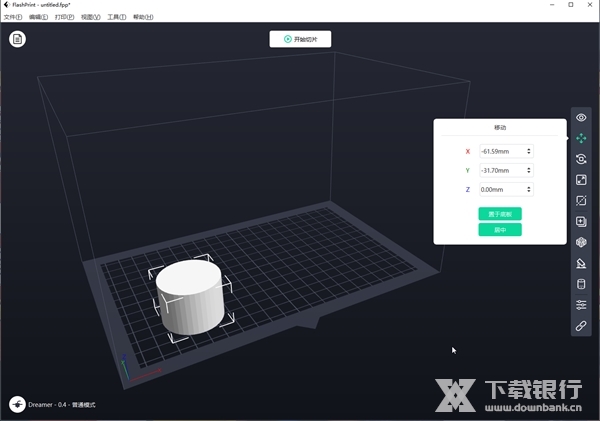Image resolution: width=600 pixels, height=421 pixels.
Task: Select the Cut tool icon
Action: click(x=581, y=201)
